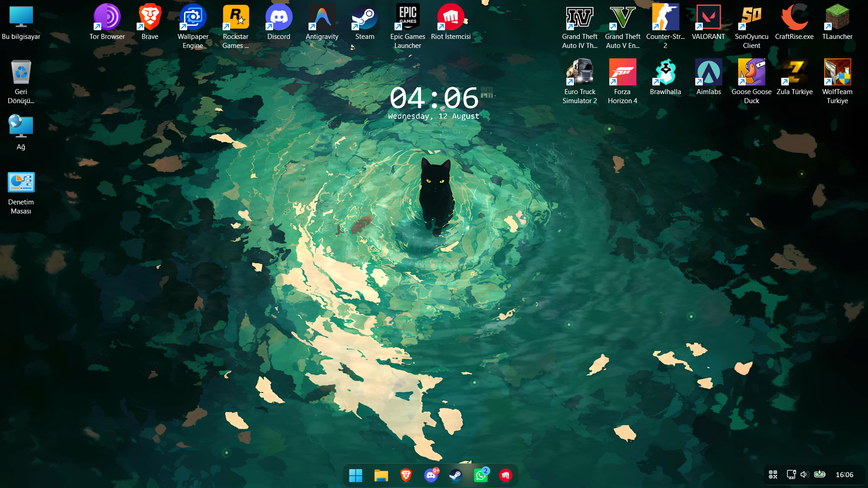The width and height of the screenshot is (868, 488).
Task: Open the Counter-Strike 2 shortcut
Action: tap(665, 27)
